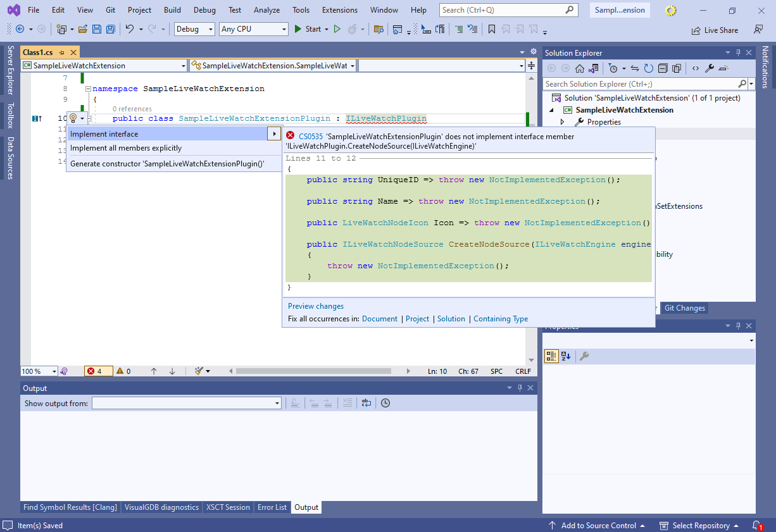This screenshot has width=776, height=532.
Task: Expand the Properties node in Solution Explorer
Action: [562, 122]
